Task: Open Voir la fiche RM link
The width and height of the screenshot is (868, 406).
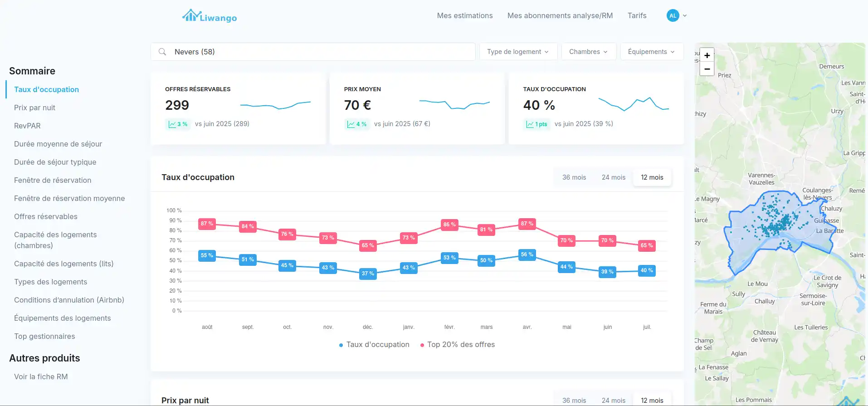Action: [x=41, y=377]
